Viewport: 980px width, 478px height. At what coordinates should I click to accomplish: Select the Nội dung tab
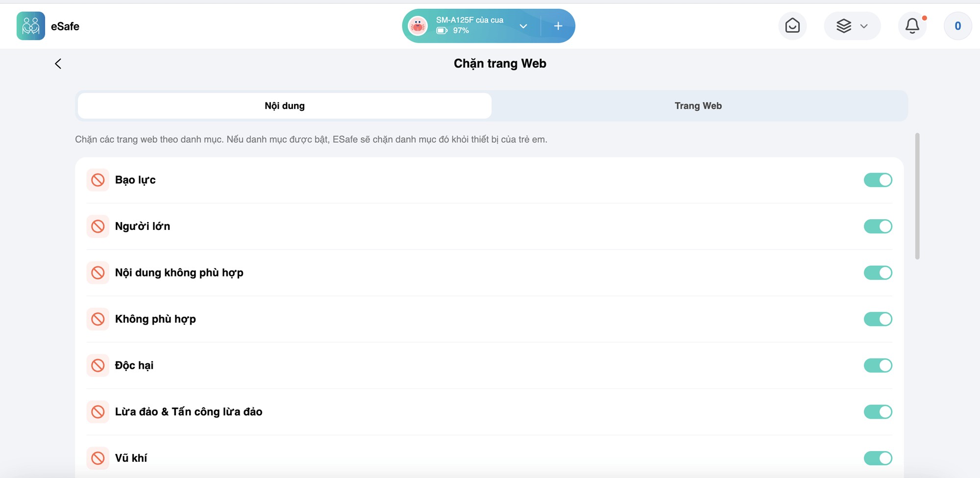point(285,106)
